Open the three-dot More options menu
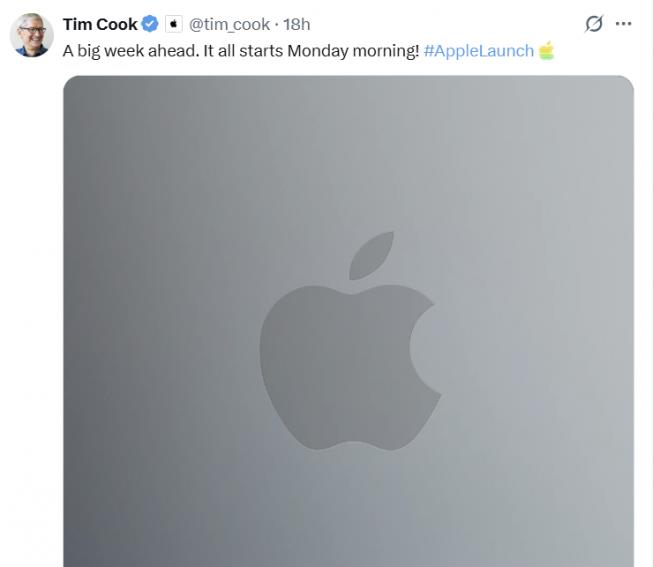Viewport: 653px width, 567px height. pos(623,24)
